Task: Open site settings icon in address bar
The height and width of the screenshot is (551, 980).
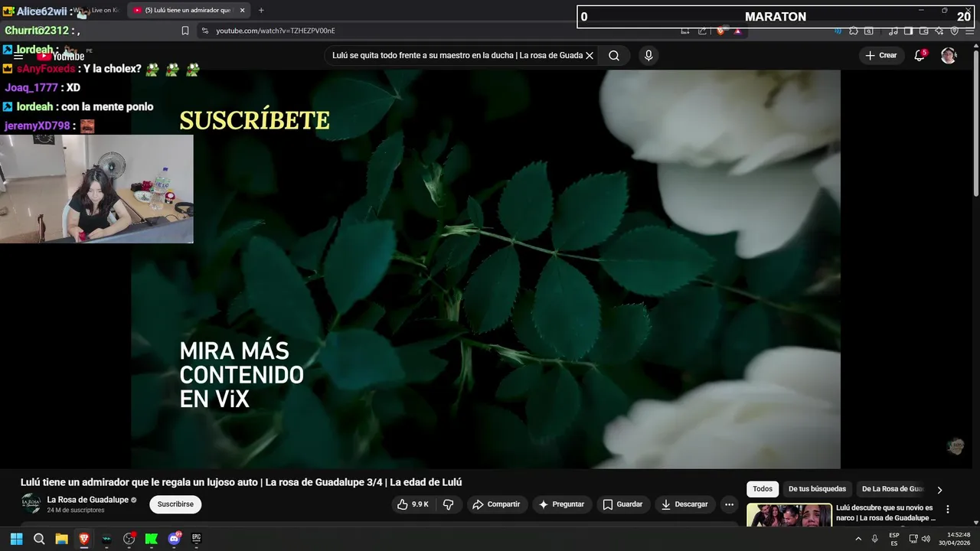Action: click(204, 31)
